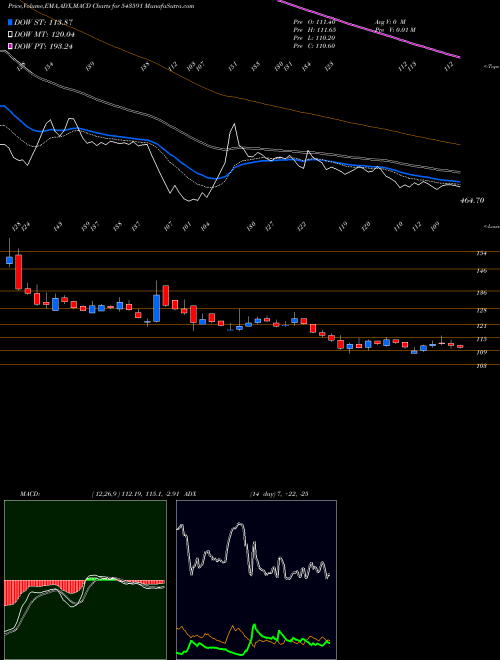The width and height of the screenshot is (500, 660).
Task: Select the 'DOW ST: 113.87' legend text
Action: 44,22
